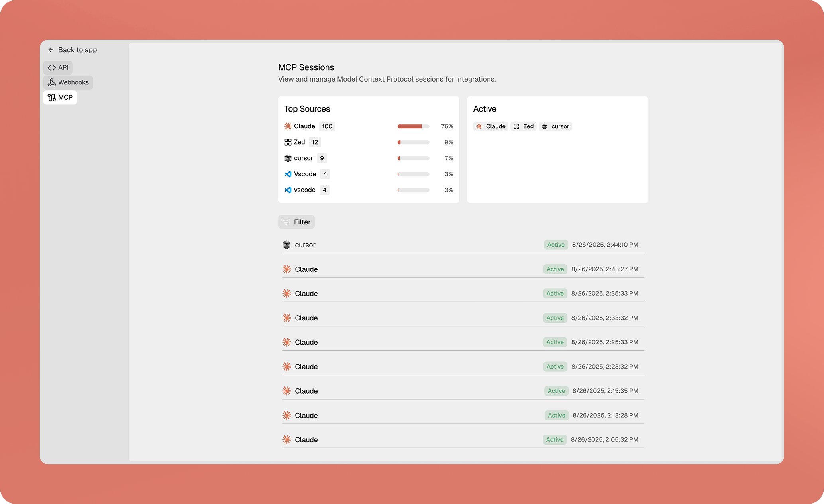The width and height of the screenshot is (824, 504).
Task: Click the Claude chip in Active card
Action: pyautogui.click(x=491, y=126)
